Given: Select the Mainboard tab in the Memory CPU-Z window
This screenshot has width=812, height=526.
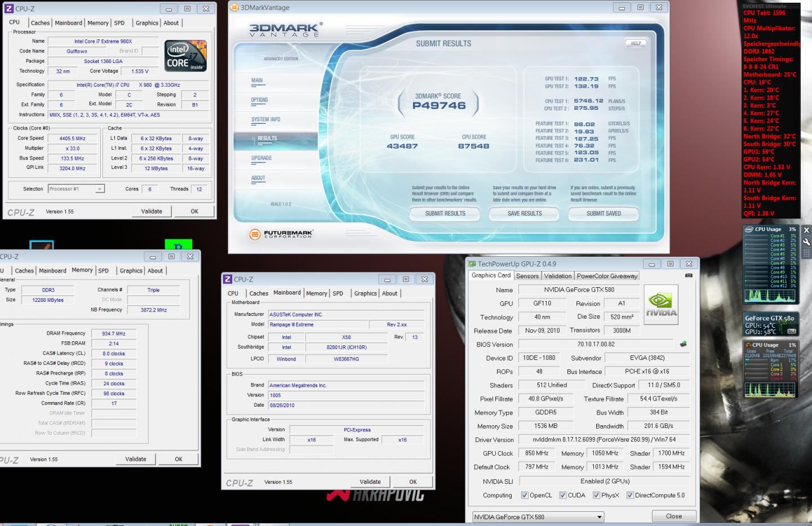Looking at the screenshot, I should click(52, 271).
